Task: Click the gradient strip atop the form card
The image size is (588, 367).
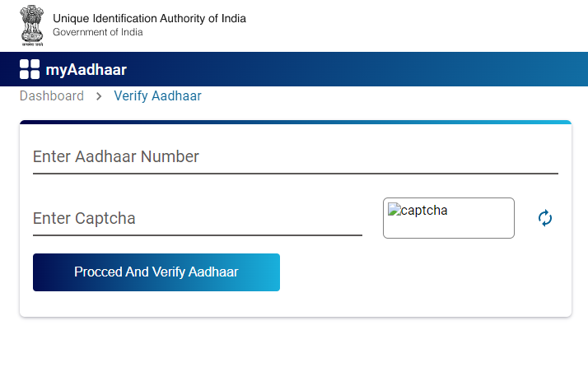Action: (296, 123)
